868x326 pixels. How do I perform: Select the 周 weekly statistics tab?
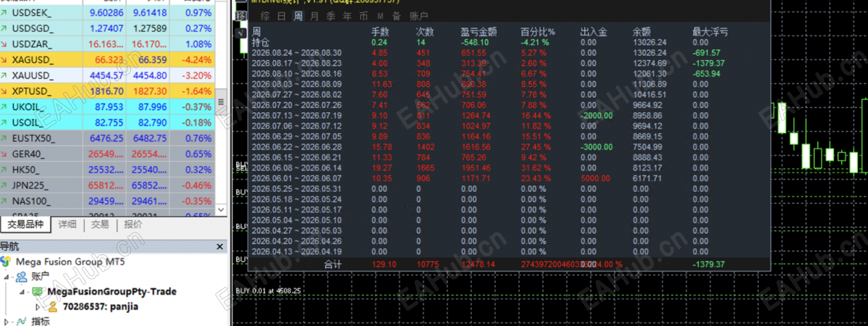pyautogui.click(x=298, y=16)
